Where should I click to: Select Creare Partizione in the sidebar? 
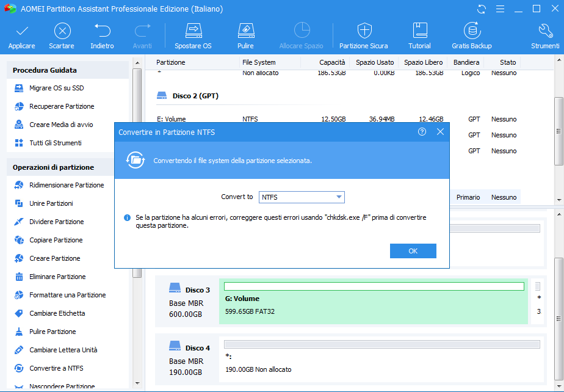point(55,258)
